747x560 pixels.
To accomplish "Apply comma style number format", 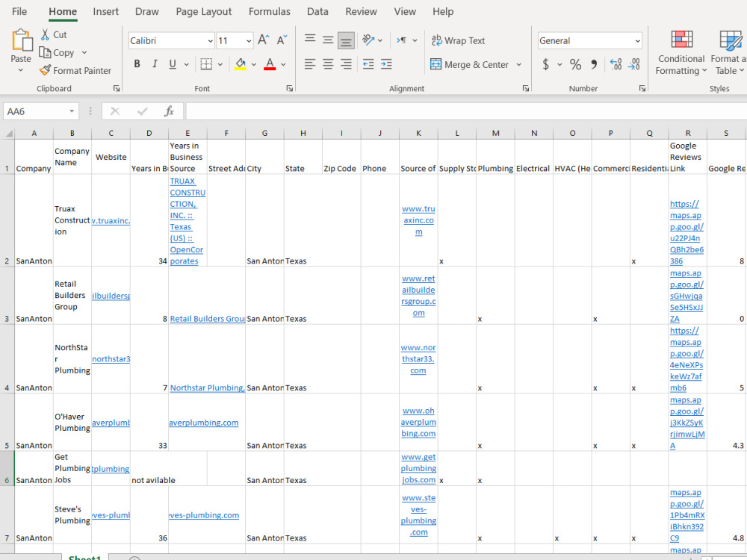I will click(594, 64).
